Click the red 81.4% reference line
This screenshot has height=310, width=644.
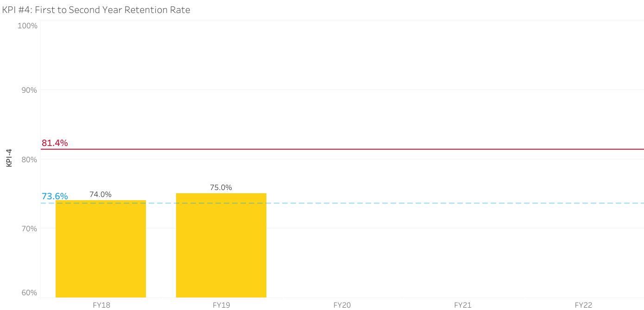point(342,149)
